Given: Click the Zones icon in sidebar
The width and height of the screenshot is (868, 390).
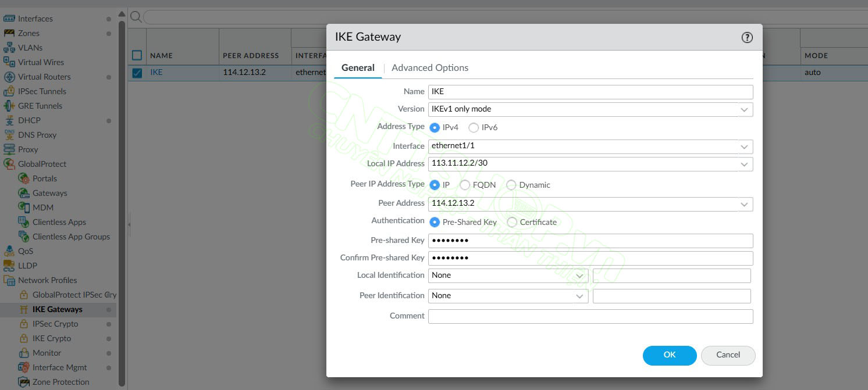Looking at the screenshot, I should pos(9,33).
